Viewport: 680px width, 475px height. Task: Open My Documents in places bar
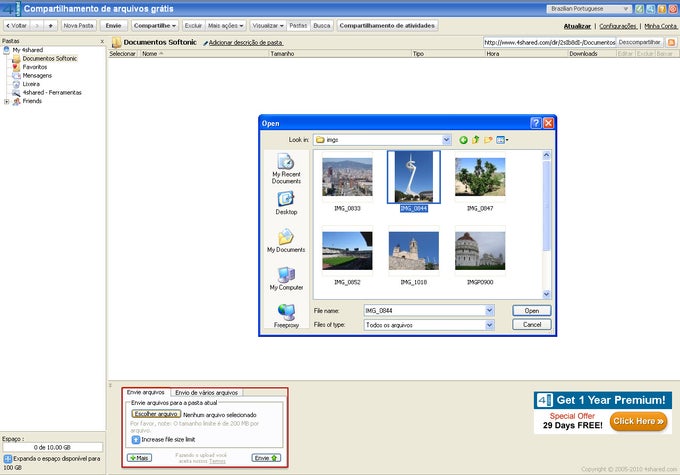pyautogui.click(x=286, y=241)
